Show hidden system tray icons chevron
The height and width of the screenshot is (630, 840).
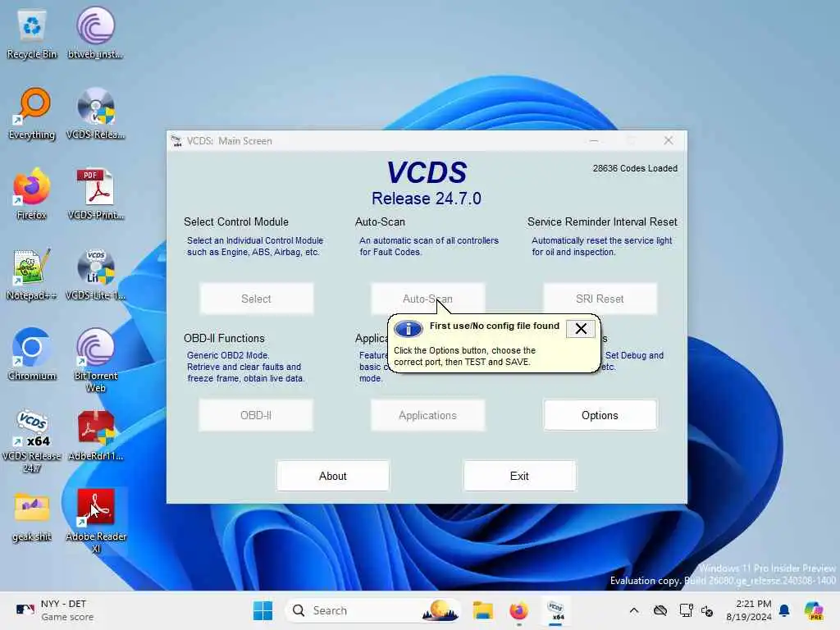[634, 610]
